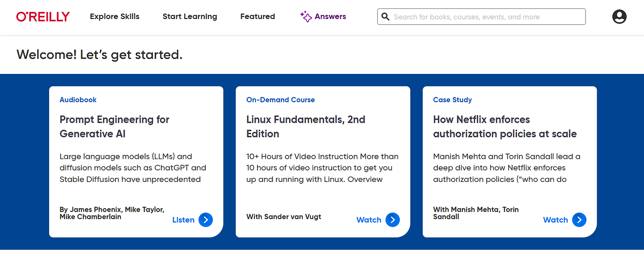Open the Featured menu

pos(257,16)
